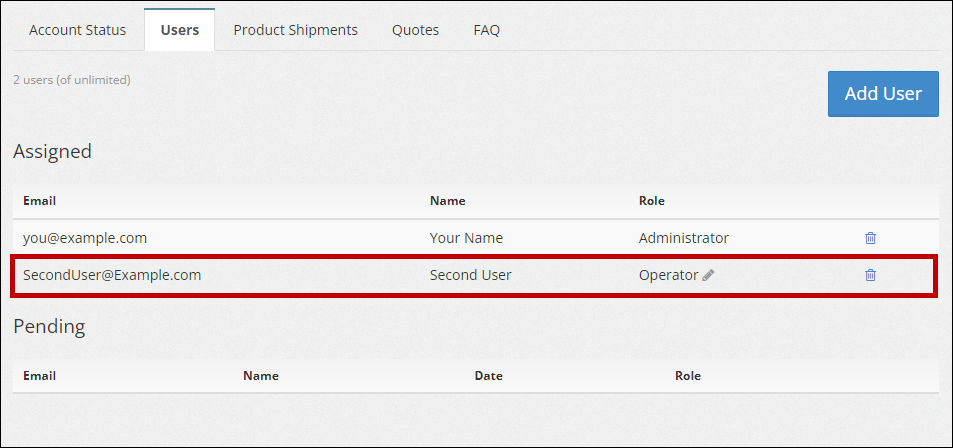Delete the you@example.com administrator user
The image size is (953, 448).
click(x=870, y=238)
